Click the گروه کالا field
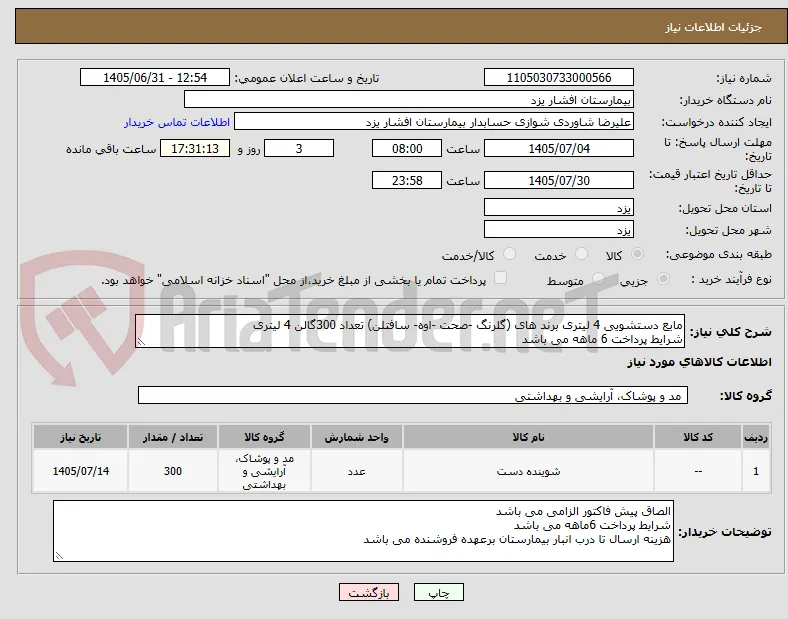The image size is (788, 619). click(x=413, y=395)
